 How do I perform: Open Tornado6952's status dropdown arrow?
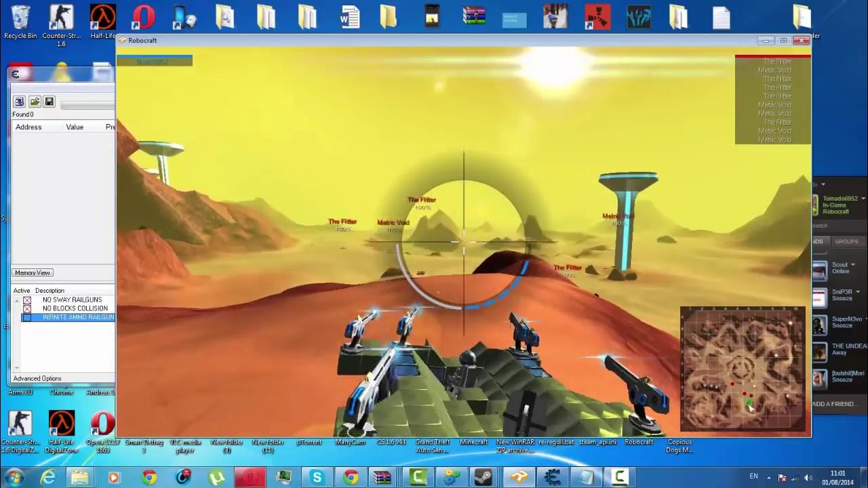tap(863, 199)
